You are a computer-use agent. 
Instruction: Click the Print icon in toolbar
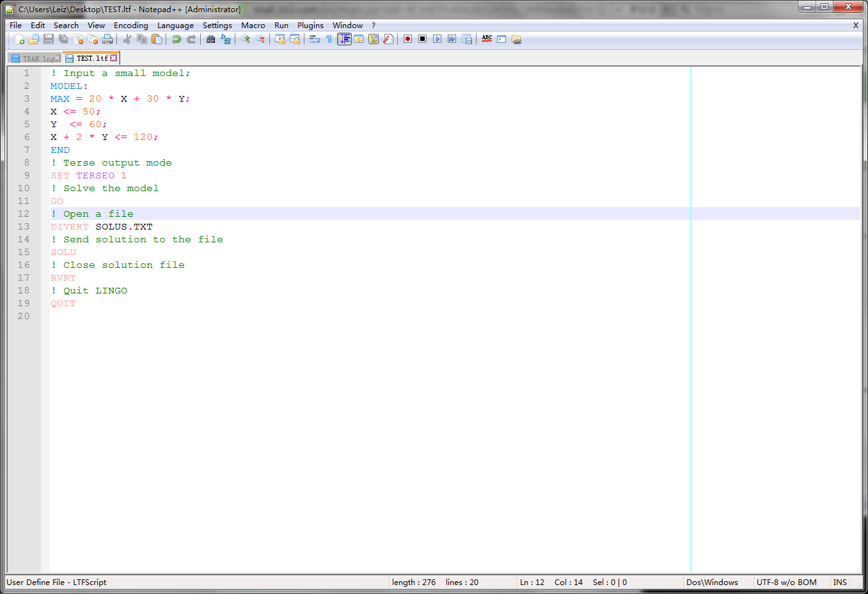pyautogui.click(x=107, y=40)
